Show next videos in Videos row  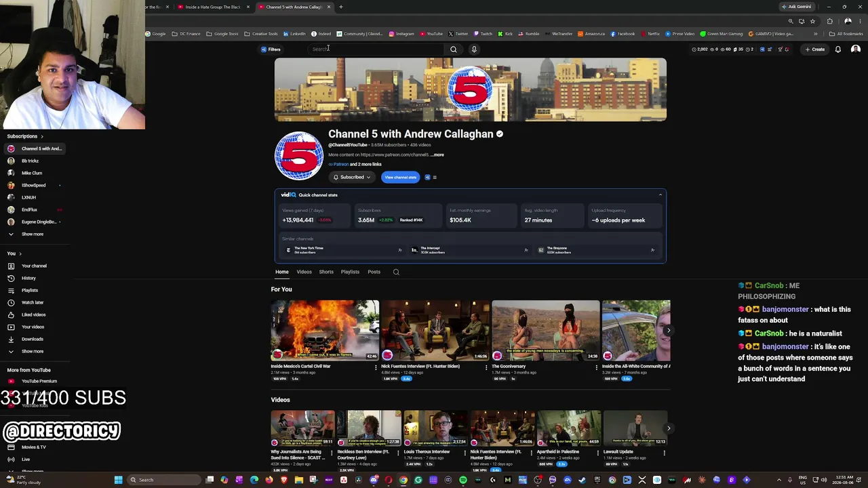click(x=668, y=428)
